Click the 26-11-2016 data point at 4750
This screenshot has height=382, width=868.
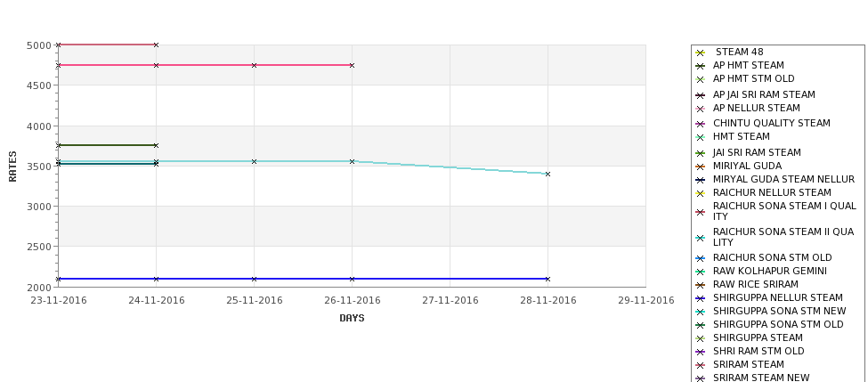click(x=352, y=65)
